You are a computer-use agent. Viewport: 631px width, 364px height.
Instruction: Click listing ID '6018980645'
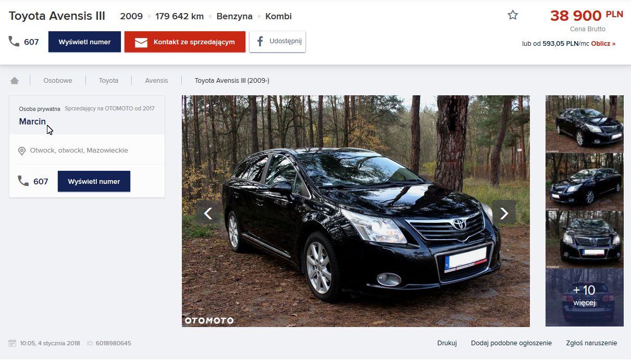pos(114,343)
